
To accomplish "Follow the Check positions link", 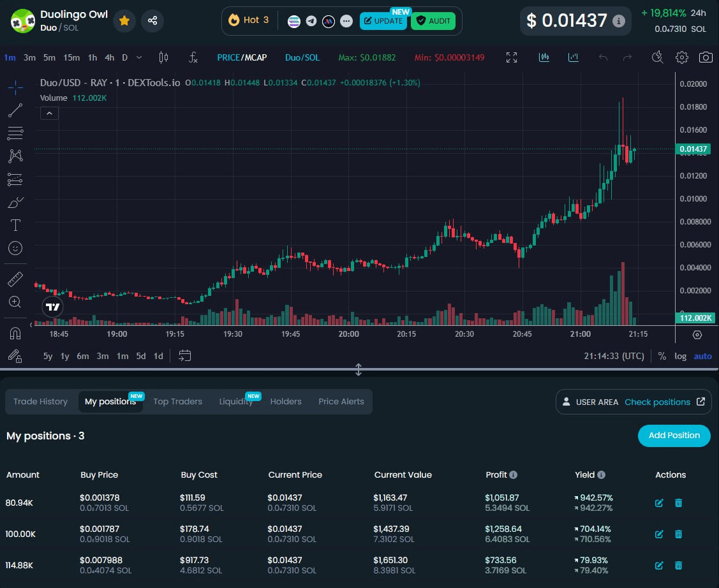I will [x=658, y=402].
